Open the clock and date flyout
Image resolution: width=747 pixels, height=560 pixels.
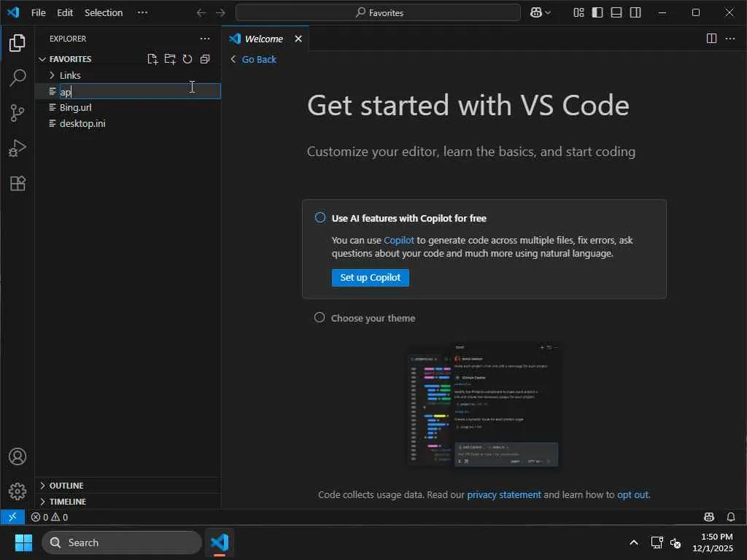(x=713, y=542)
